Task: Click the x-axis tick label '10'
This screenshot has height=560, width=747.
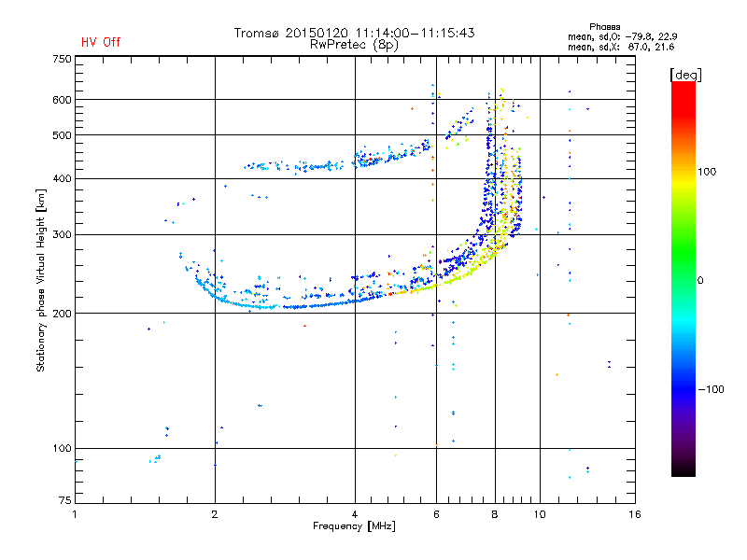Action: (x=540, y=514)
